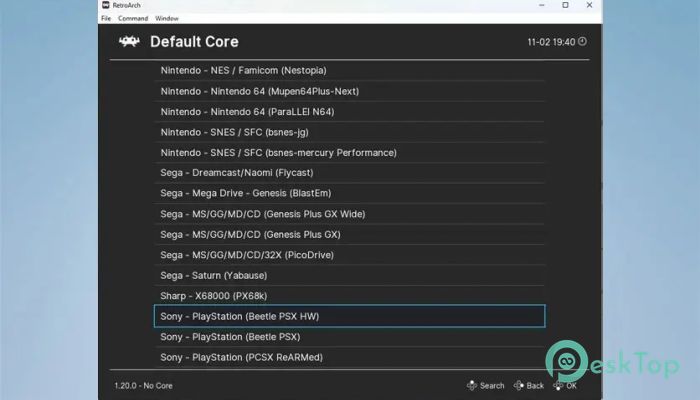Viewport: 700px width, 400px height.
Task: Click the 1.20.0 - No Core status text
Action: 143,386
